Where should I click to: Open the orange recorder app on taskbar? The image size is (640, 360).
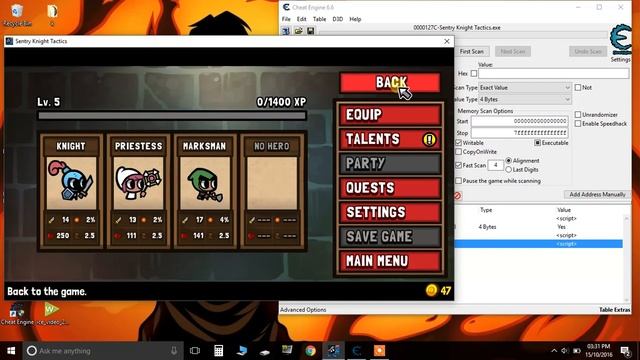[x=379, y=351]
